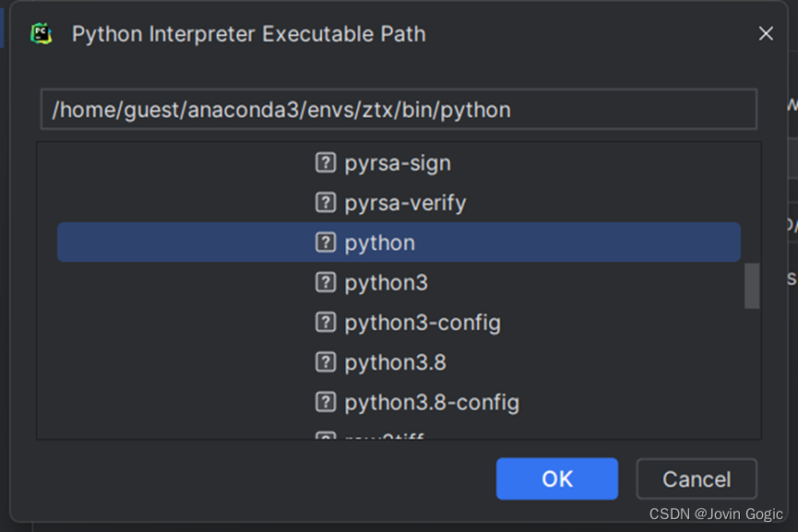
Task: Choose python3-config in the list
Action: (422, 323)
